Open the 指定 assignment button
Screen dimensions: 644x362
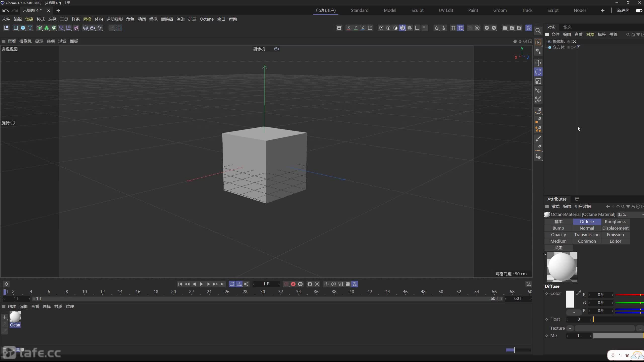[x=558, y=248]
